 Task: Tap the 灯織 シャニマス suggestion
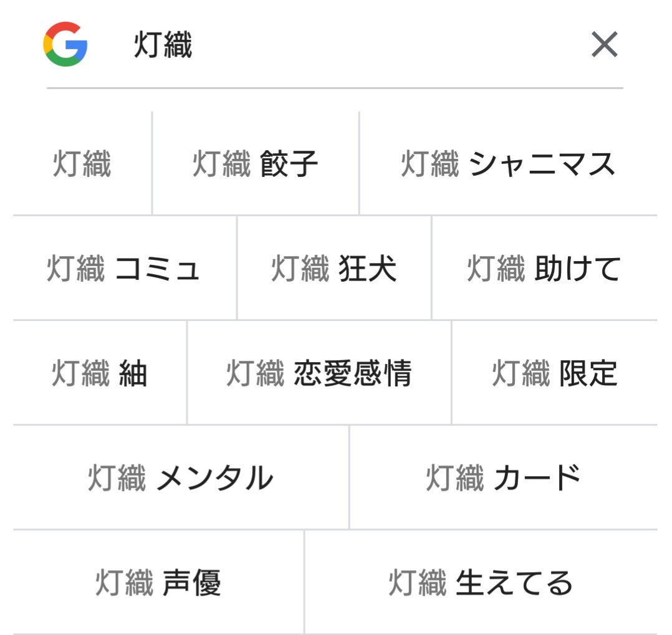click(508, 164)
